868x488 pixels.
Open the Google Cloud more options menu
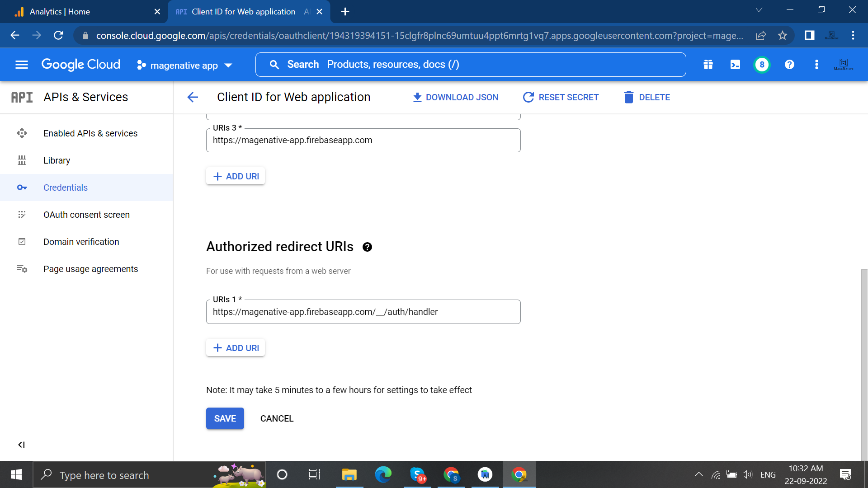(817, 64)
